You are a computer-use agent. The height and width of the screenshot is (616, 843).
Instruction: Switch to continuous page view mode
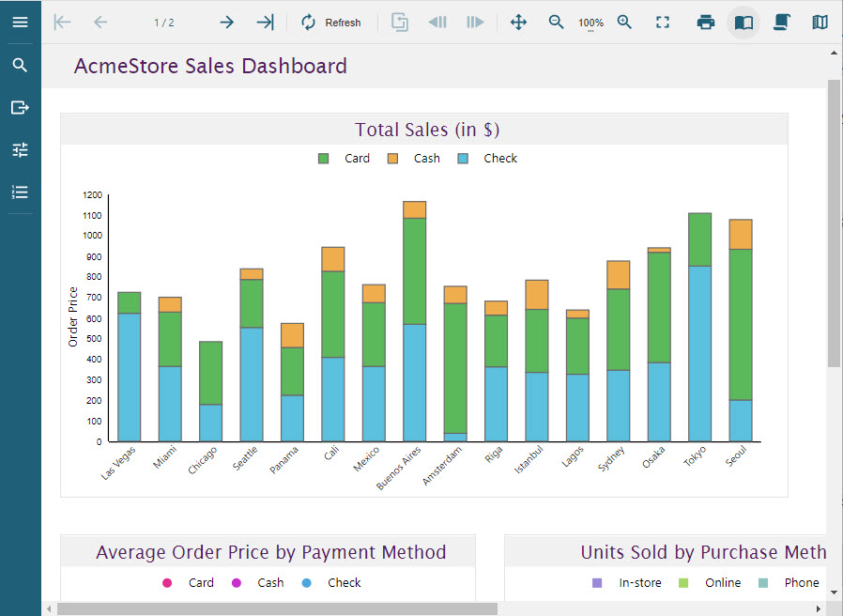[781, 23]
